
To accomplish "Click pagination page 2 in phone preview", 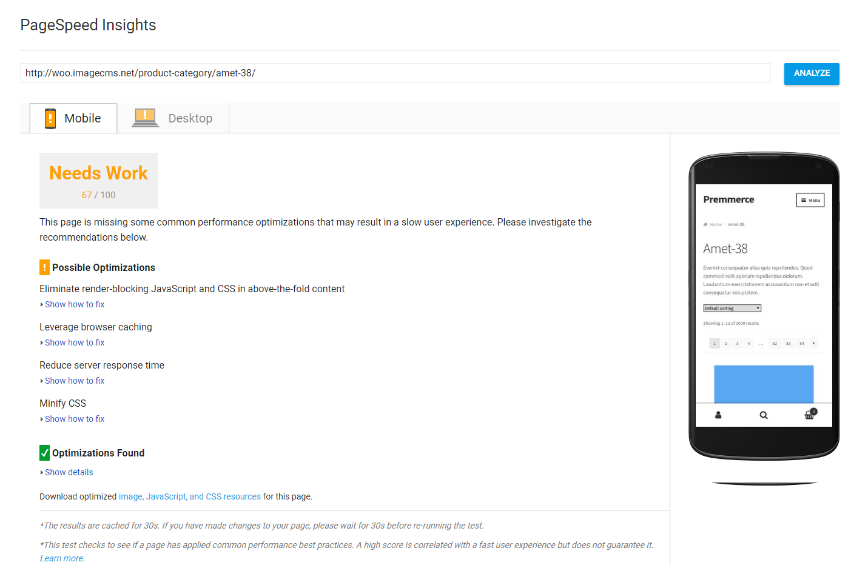I will coord(726,343).
